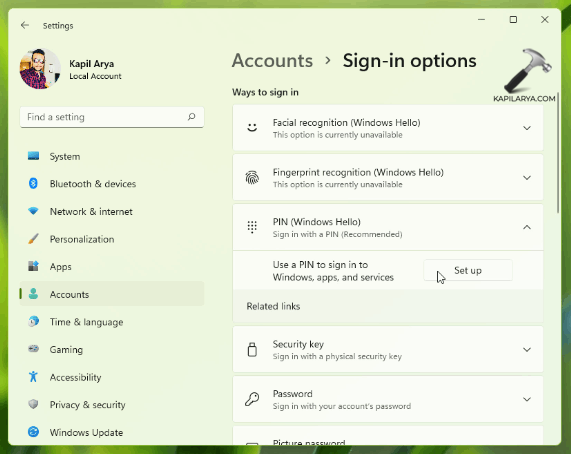Expand Facial recognition (Windows Hello)

pos(388,128)
